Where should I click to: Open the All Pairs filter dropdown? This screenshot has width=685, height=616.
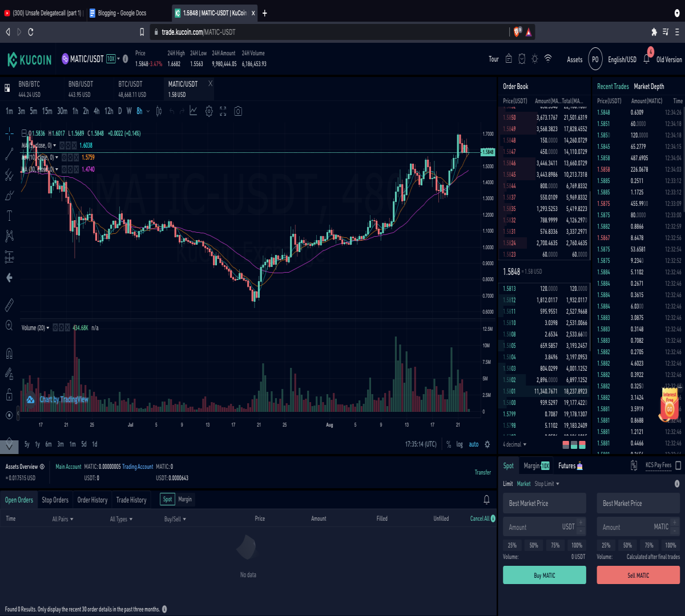[x=63, y=519]
